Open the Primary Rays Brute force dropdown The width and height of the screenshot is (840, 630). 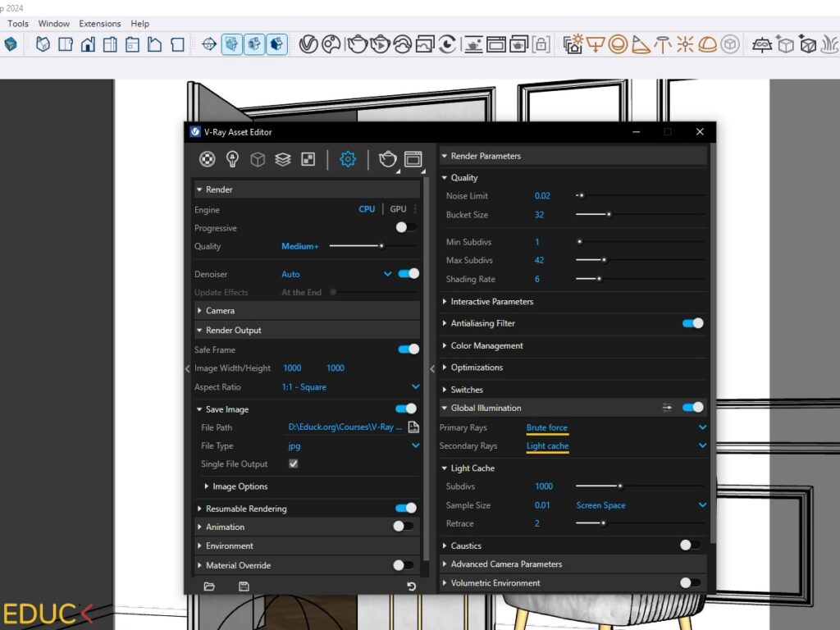pos(702,427)
